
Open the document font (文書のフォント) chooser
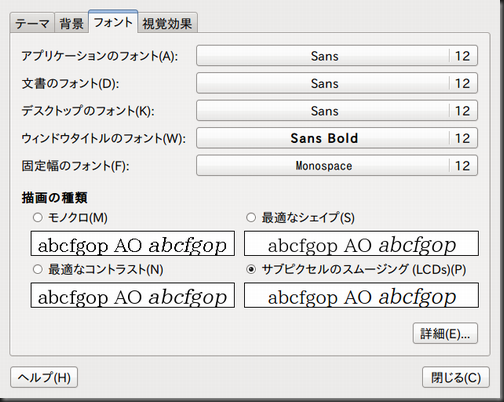pyautogui.click(x=337, y=83)
